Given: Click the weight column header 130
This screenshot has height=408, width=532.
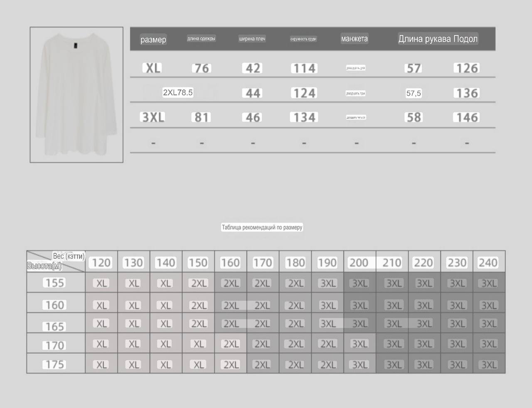Looking at the screenshot, I should click(133, 262).
